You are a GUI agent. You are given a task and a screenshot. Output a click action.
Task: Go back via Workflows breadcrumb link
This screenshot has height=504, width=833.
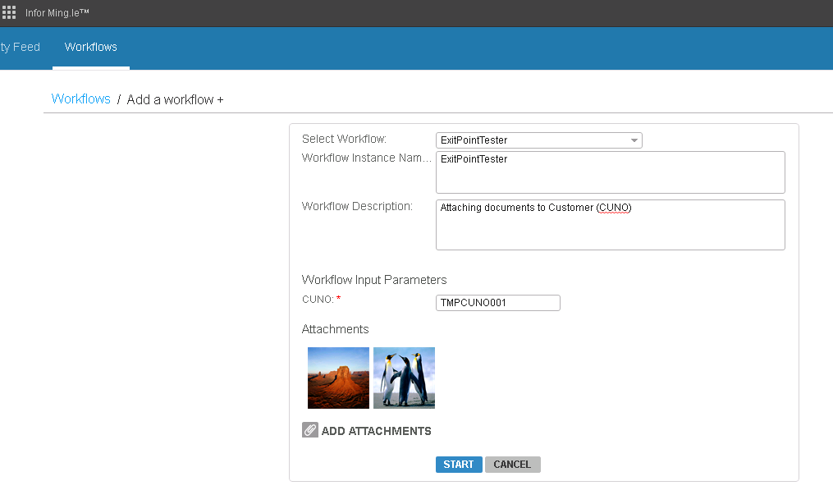point(80,99)
